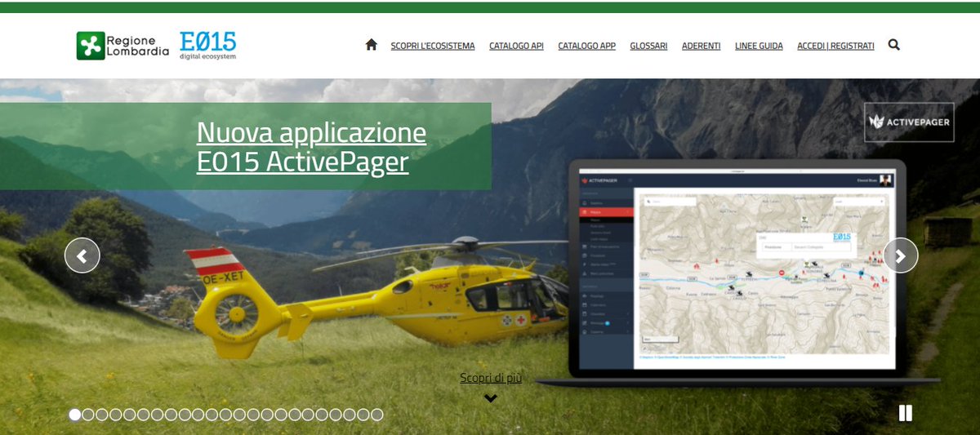Open the Catalogo App page
Screen dimensions: 980x435
(x=586, y=46)
